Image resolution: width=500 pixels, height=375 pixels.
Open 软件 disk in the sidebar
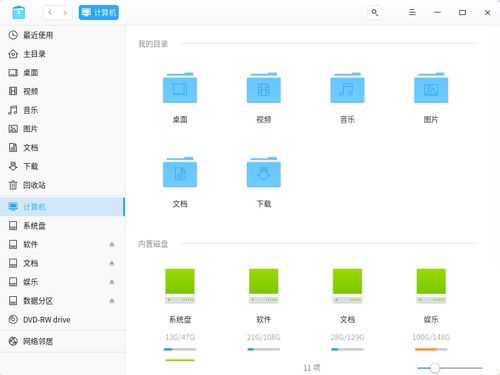point(62,244)
